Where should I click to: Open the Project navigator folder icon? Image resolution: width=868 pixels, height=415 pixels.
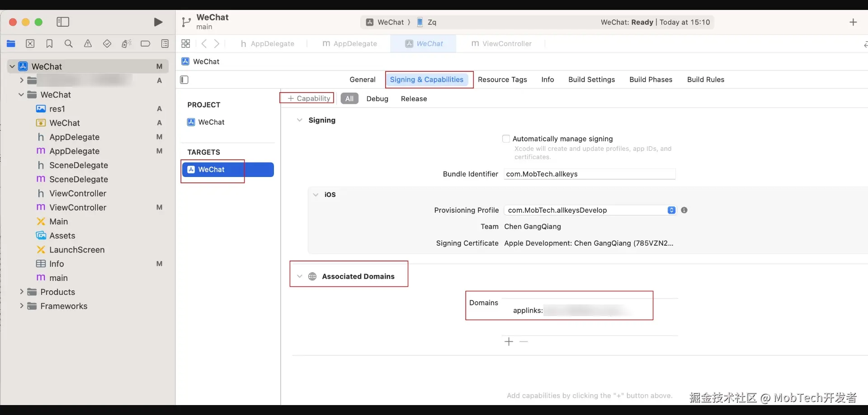(x=11, y=43)
